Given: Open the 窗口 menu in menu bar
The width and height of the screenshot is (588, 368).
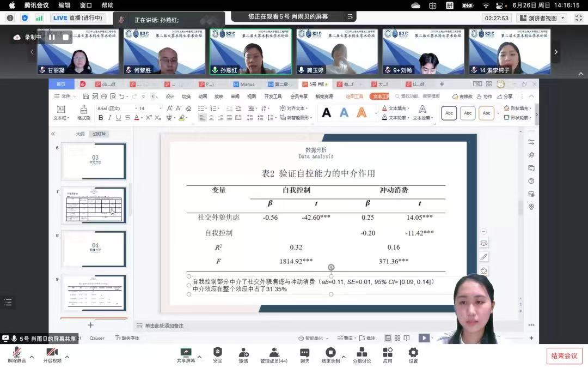Looking at the screenshot, I should (x=85, y=5).
